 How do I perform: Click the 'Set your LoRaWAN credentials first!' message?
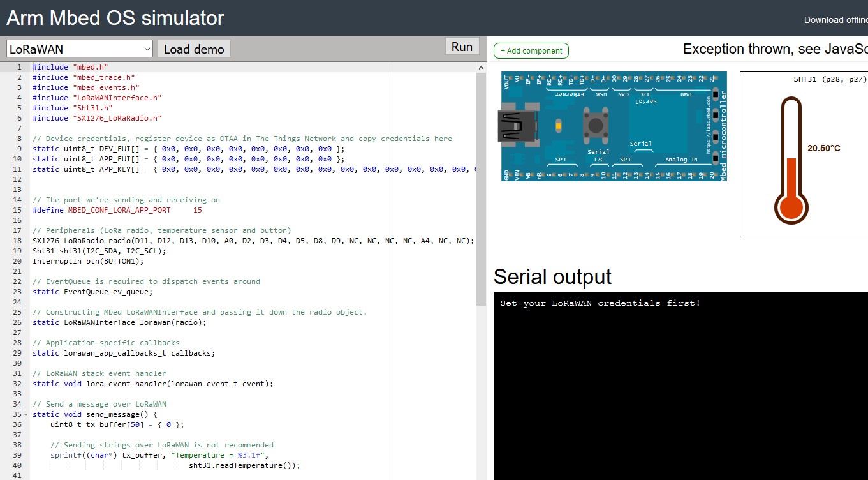[x=600, y=303]
